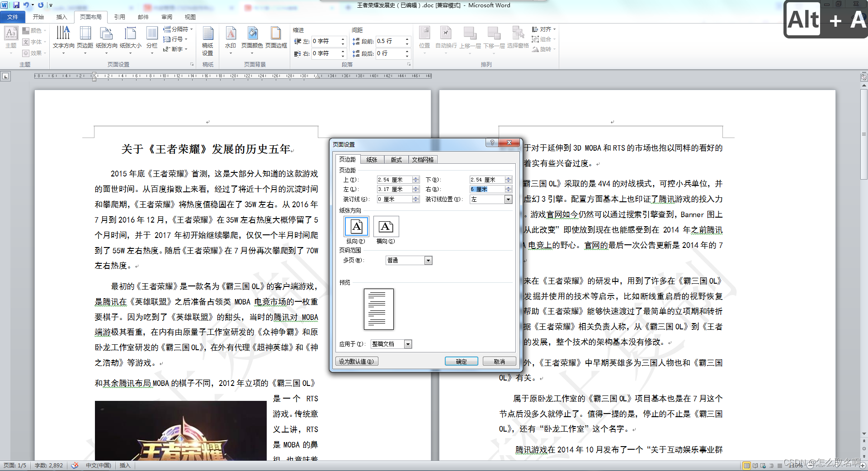Image resolution: width=868 pixels, height=471 pixels.
Task: Click the 确定 OK button
Action: click(x=462, y=362)
